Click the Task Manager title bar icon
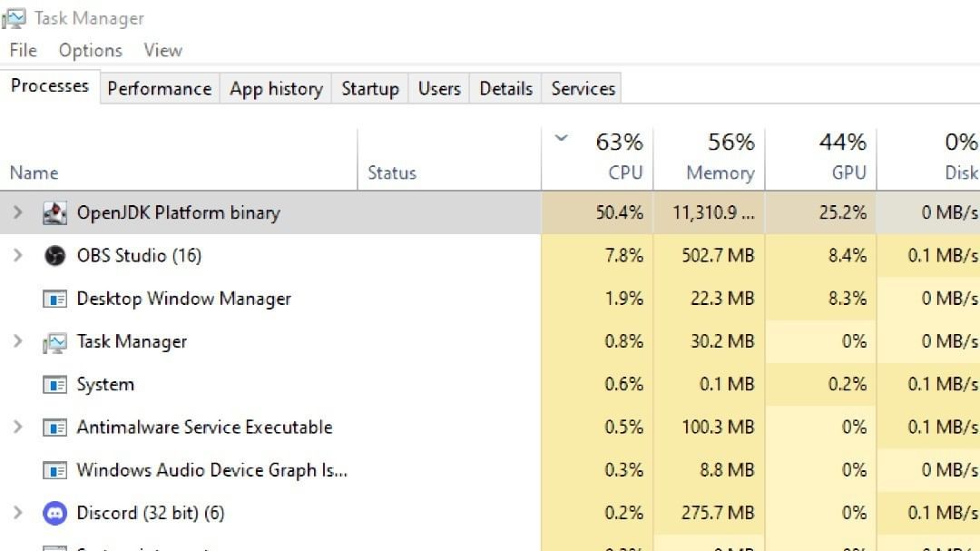The width and height of the screenshot is (980, 551). (14, 18)
